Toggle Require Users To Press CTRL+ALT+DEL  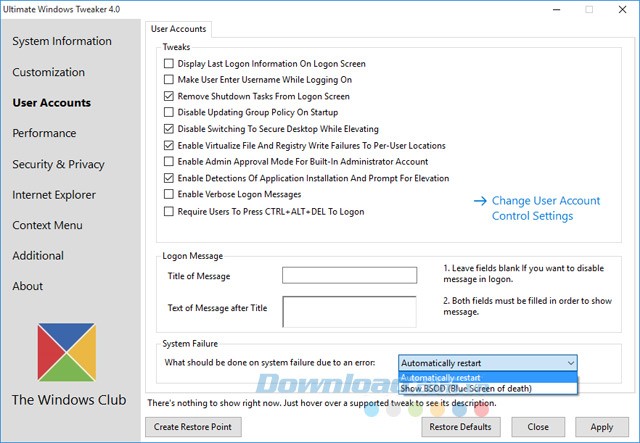tap(169, 212)
